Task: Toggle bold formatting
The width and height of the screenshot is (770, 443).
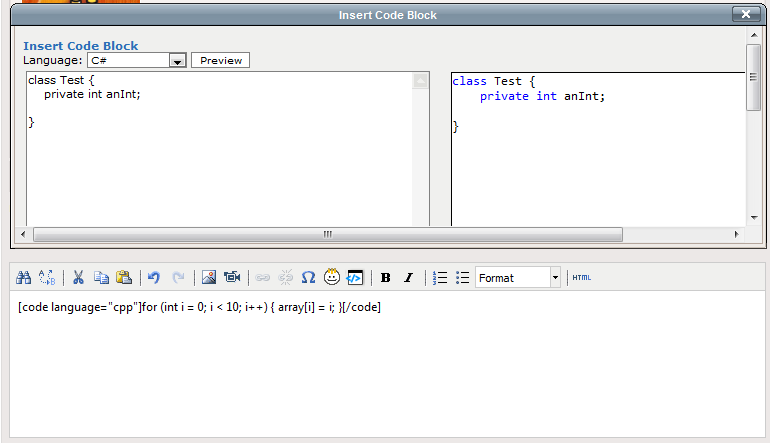Action: [x=385, y=278]
